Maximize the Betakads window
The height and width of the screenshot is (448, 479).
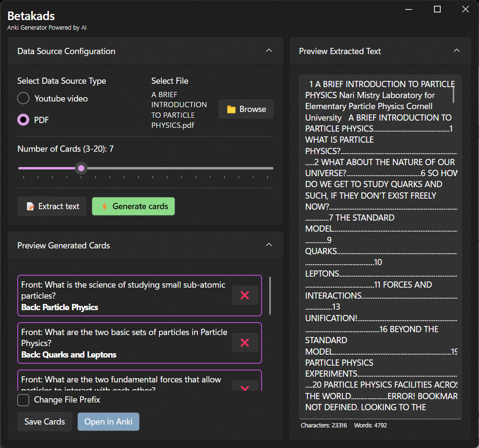point(437,9)
